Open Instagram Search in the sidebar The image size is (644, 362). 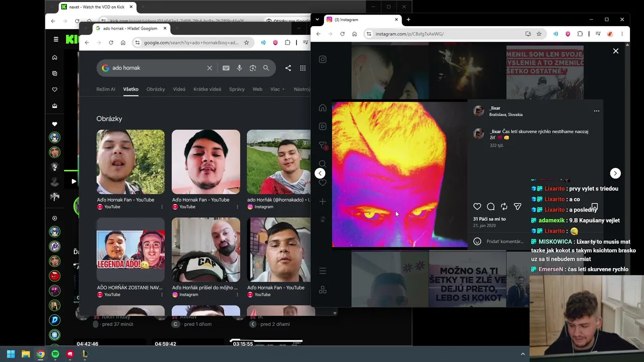pos(323,164)
